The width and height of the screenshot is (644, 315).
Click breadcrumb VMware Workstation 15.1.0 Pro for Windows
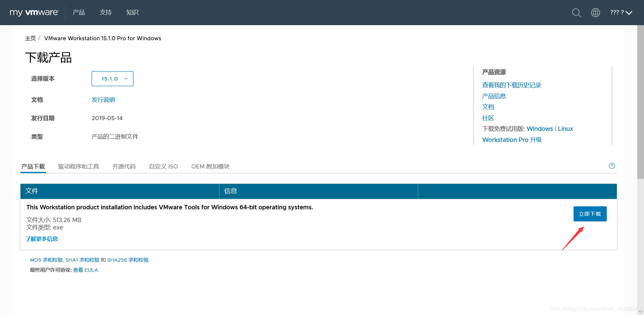pyautogui.click(x=103, y=38)
